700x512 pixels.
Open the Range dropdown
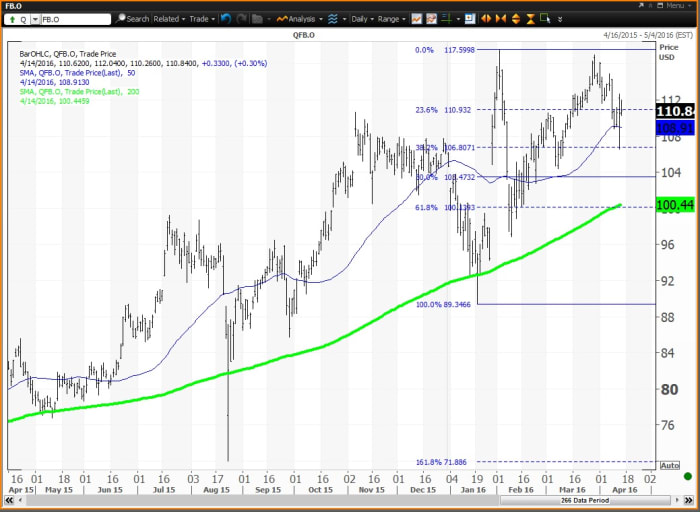point(392,19)
